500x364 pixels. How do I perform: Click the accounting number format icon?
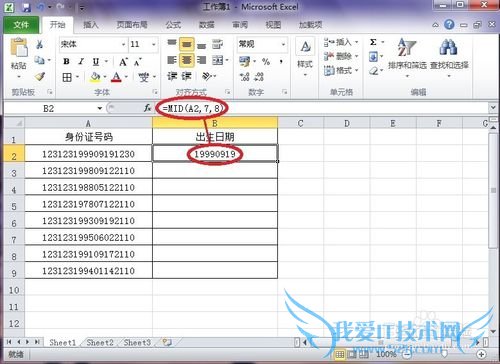244,61
